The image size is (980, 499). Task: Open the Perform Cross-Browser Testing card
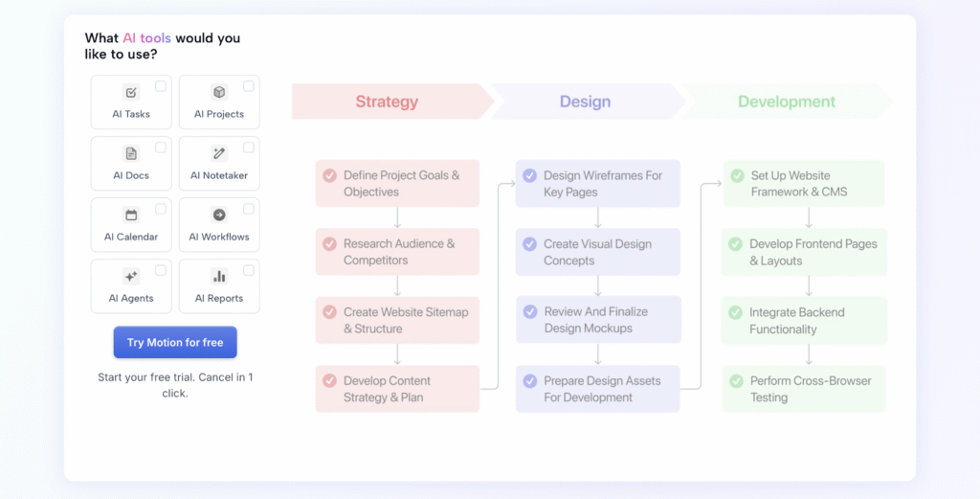pos(804,389)
